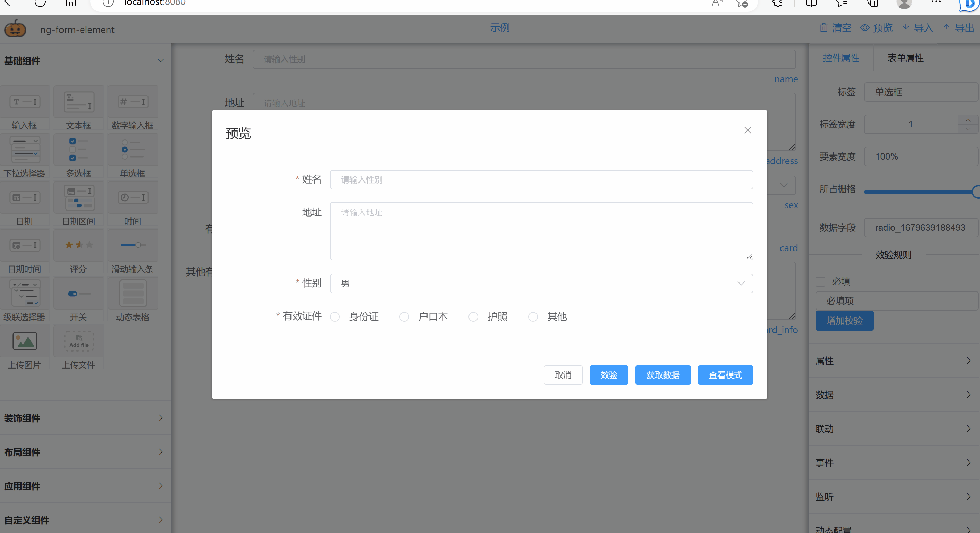Screen dimensions: 980x533
Task: Select the 身份证 radio option
Action: (x=335, y=317)
